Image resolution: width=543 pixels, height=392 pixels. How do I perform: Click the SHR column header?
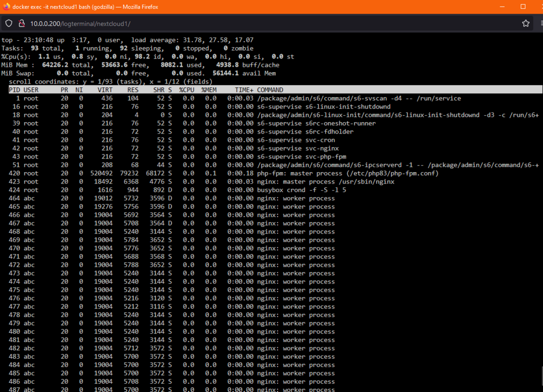[x=159, y=90]
